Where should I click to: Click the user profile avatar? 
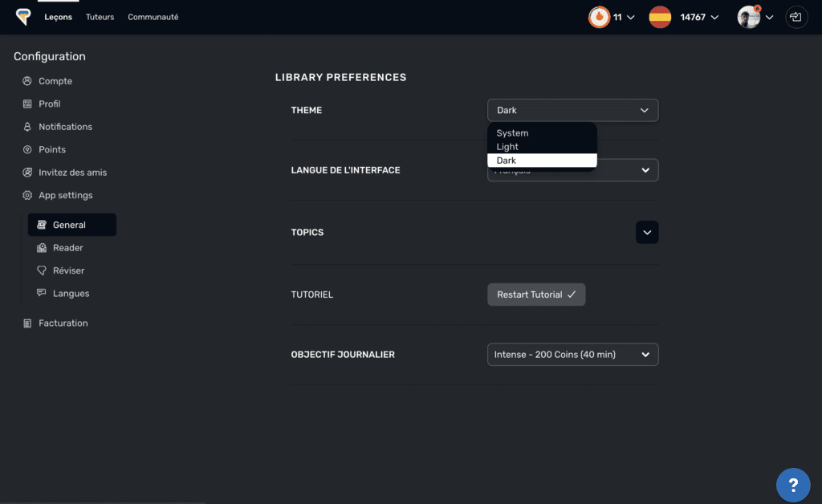748,17
